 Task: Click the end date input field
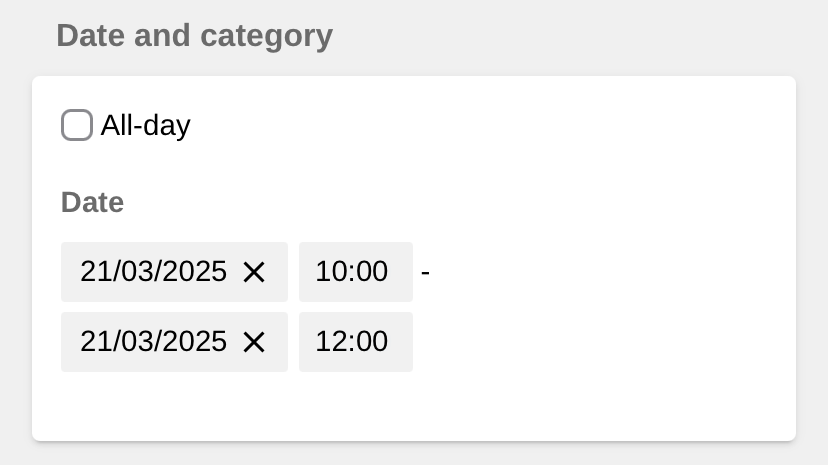pos(154,342)
